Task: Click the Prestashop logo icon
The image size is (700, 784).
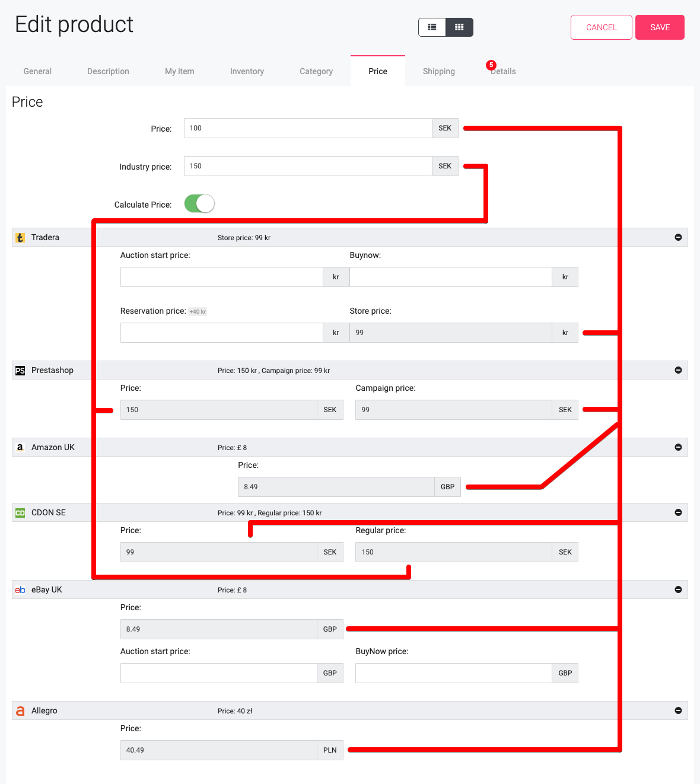Action: (x=20, y=371)
